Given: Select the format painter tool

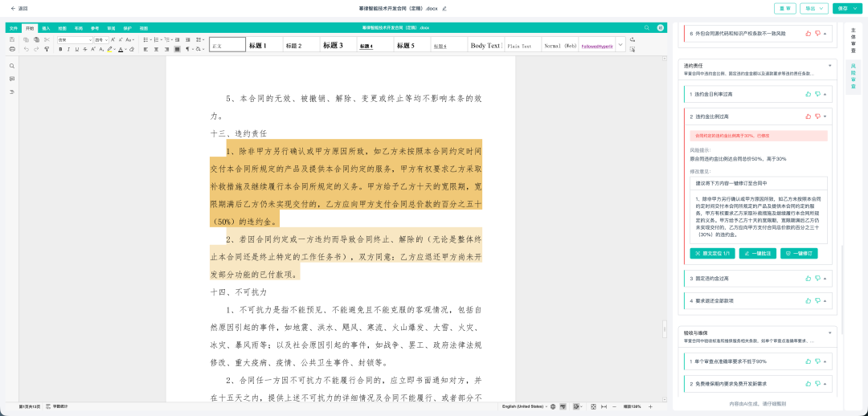Looking at the screenshot, I should click(47, 49).
